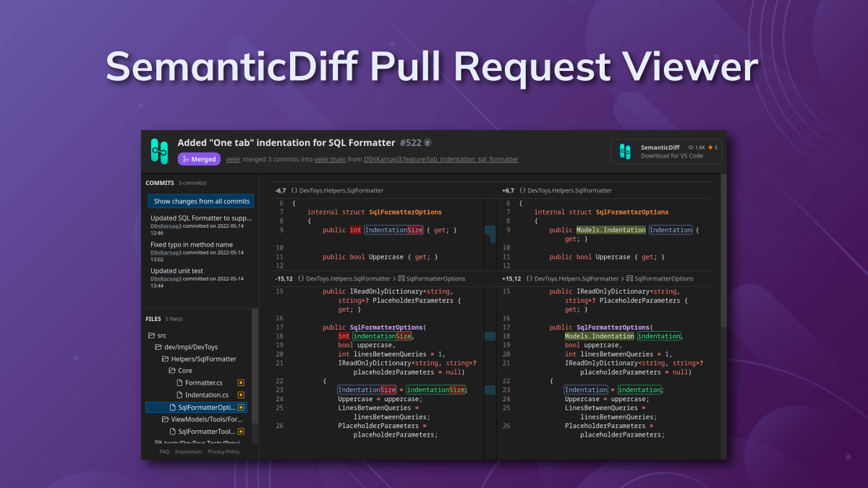
Task: Click the change connector marker at line 18
Action: pyautogui.click(x=490, y=336)
